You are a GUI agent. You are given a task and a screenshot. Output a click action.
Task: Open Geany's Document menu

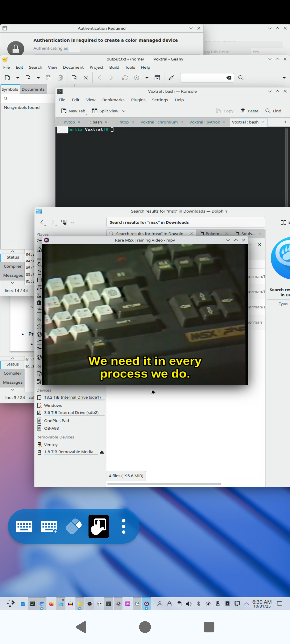point(73,67)
